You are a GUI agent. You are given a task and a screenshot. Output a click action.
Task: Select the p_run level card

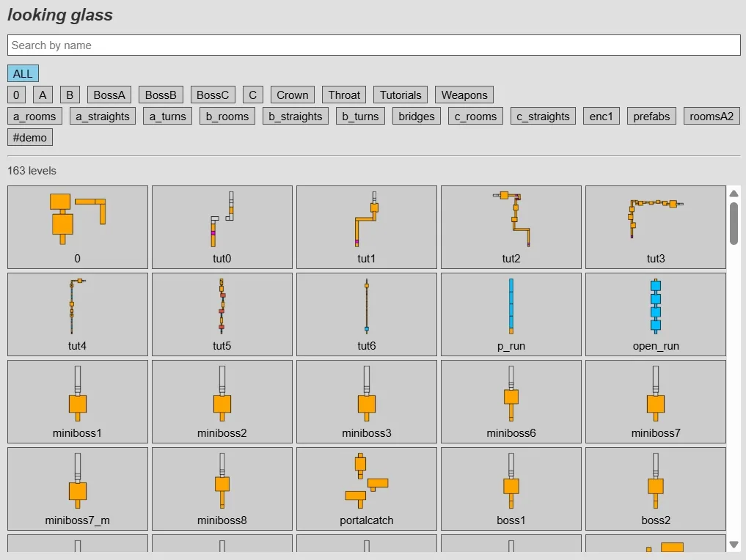point(511,314)
